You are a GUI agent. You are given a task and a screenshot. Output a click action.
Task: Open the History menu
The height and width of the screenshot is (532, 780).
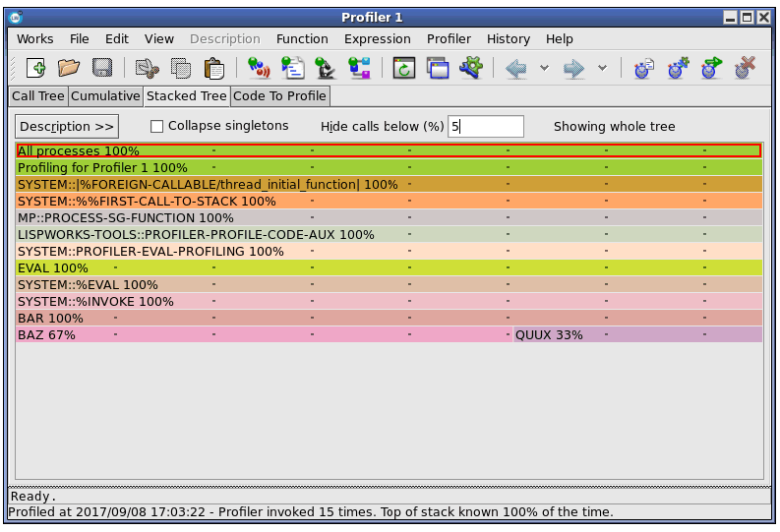509,38
